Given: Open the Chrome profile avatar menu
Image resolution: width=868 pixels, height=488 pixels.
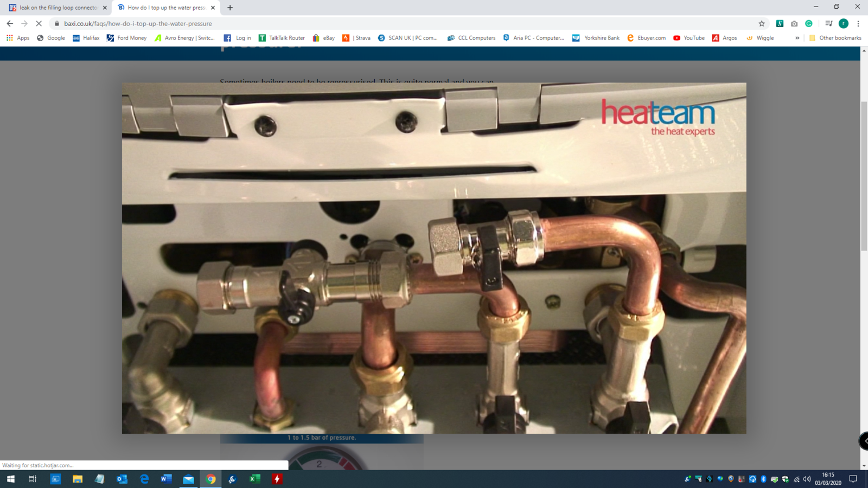Looking at the screenshot, I should [x=844, y=23].
